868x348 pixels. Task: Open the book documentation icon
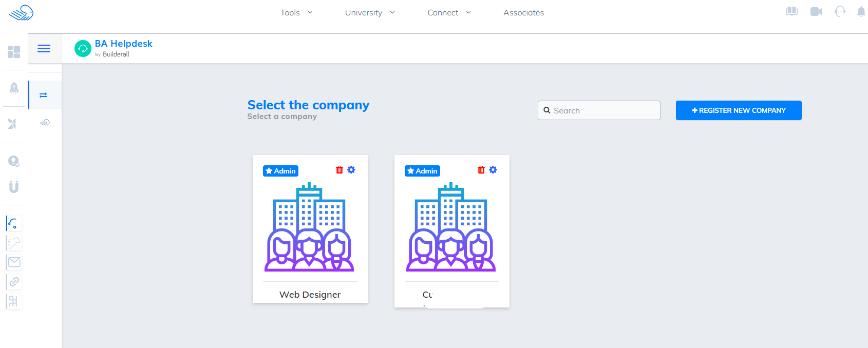(x=791, y=12)
